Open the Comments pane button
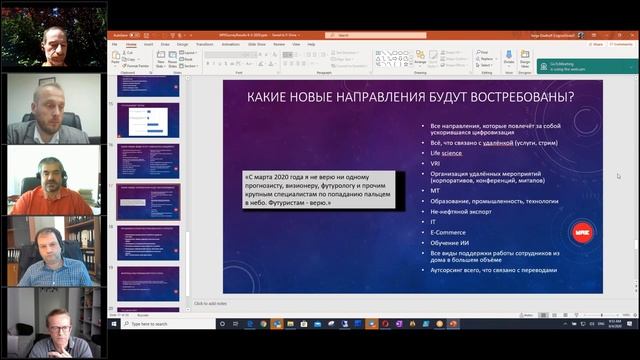 click(620, 44)
